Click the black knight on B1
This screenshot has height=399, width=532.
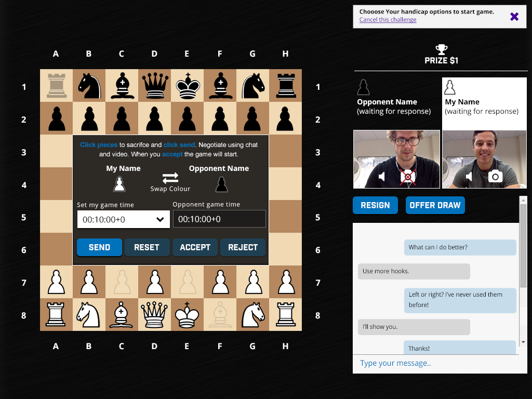tap(89, 86)
